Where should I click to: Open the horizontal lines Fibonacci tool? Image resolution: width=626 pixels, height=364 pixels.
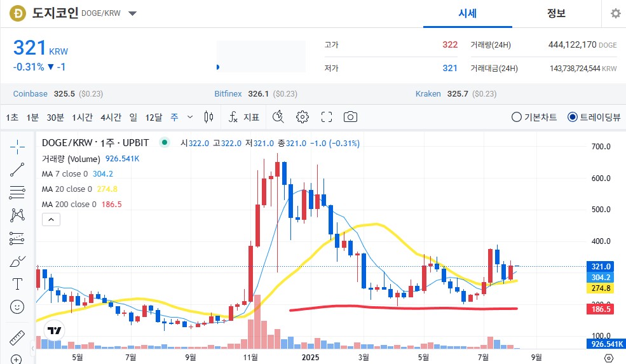17,192
